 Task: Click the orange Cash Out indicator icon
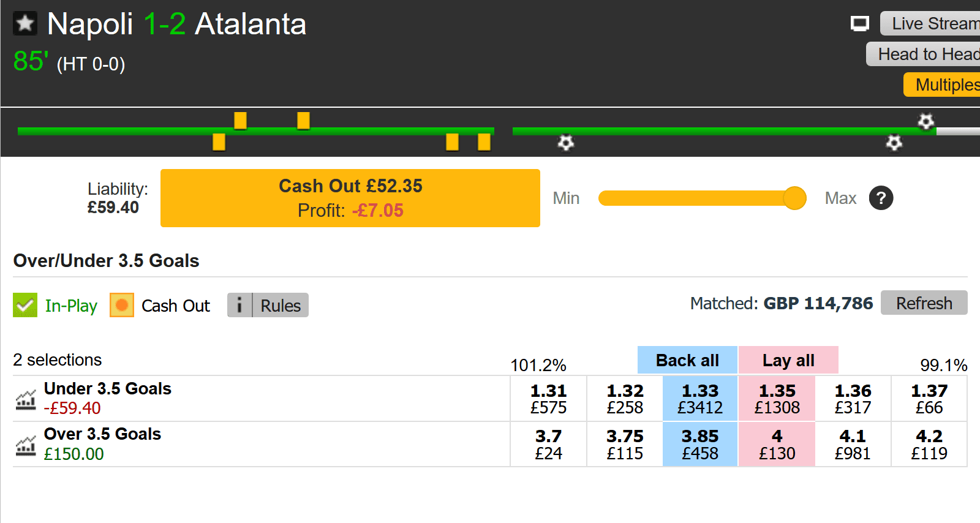pos(122,305)
